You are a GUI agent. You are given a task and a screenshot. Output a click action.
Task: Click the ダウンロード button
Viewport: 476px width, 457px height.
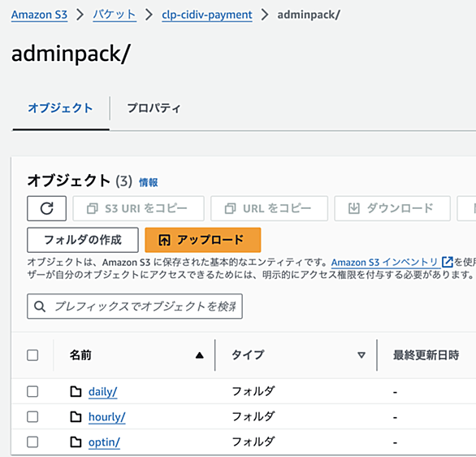pos(392,208)
